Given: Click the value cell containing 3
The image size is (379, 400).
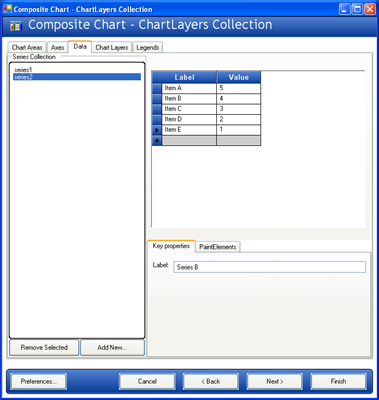Looking at the screenshot, I should click(238, 109).
